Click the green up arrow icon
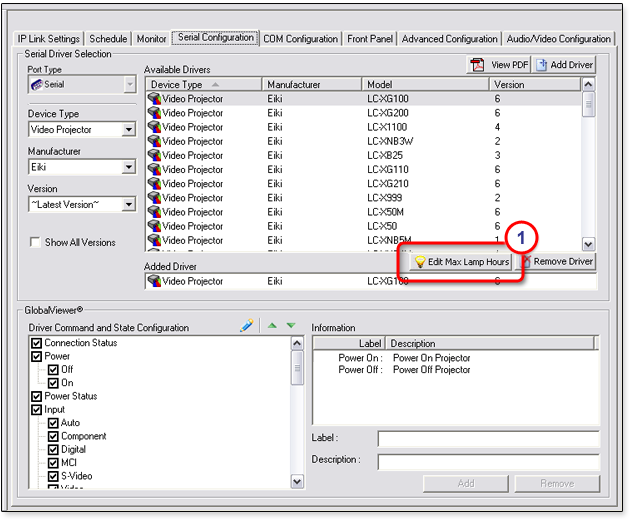 tap(271, 326)
